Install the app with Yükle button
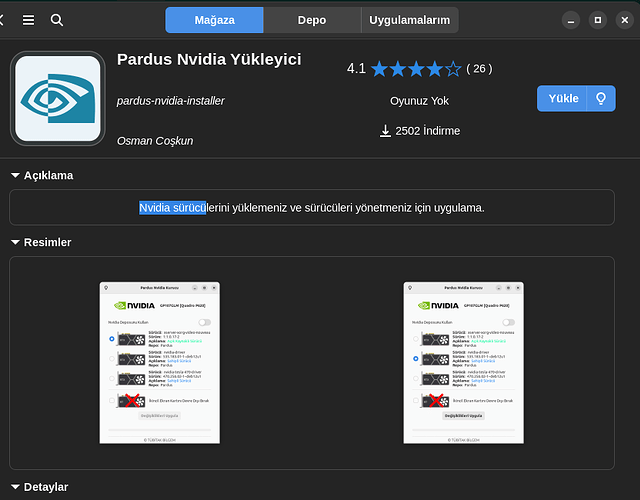 coord(562,98)
